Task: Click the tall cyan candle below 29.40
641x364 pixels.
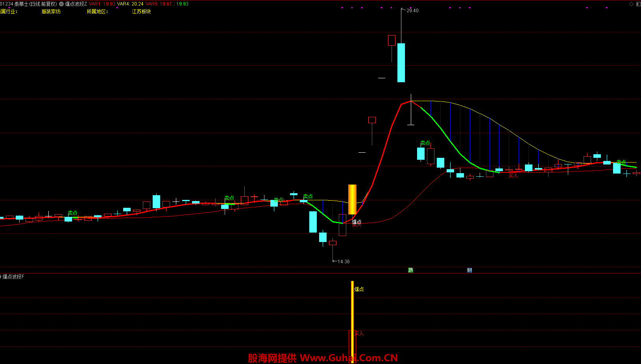Action: pyautogui.click(x=401, y=63)
